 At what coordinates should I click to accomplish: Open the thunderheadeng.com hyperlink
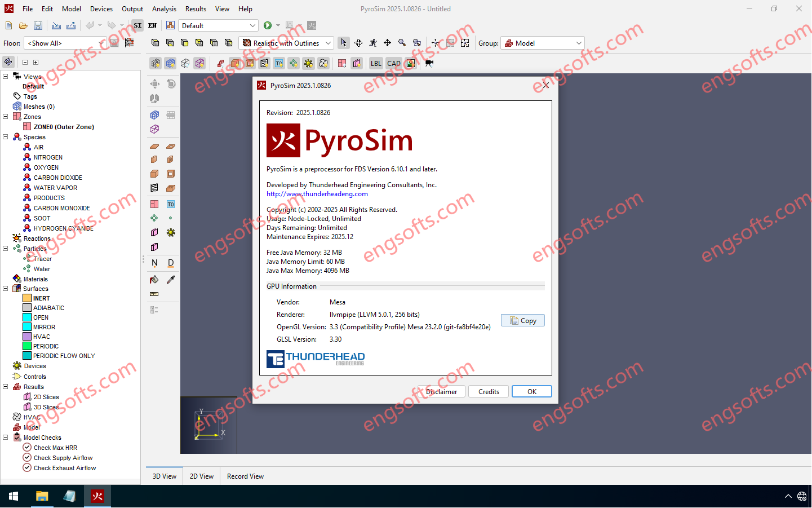click(317, 194)
